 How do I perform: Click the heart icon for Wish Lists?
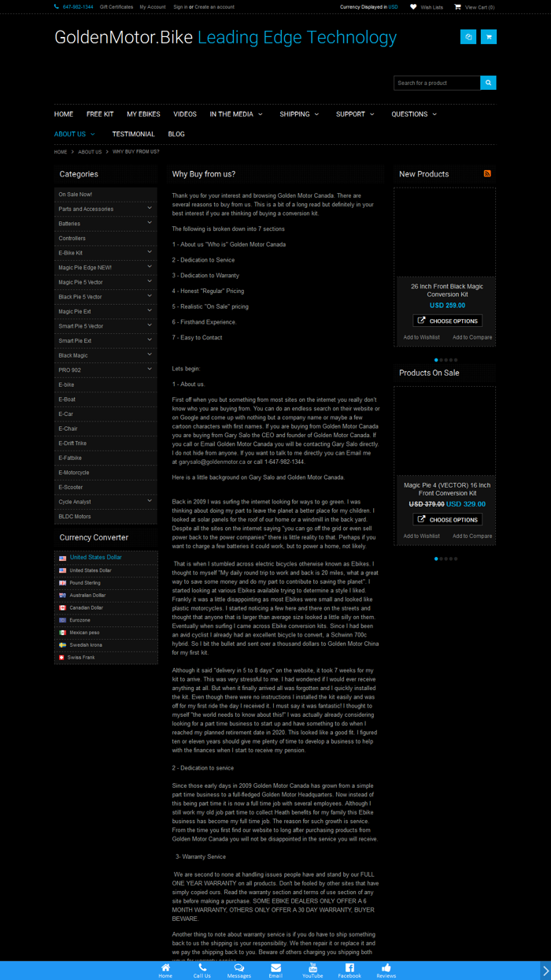[413, 7]
